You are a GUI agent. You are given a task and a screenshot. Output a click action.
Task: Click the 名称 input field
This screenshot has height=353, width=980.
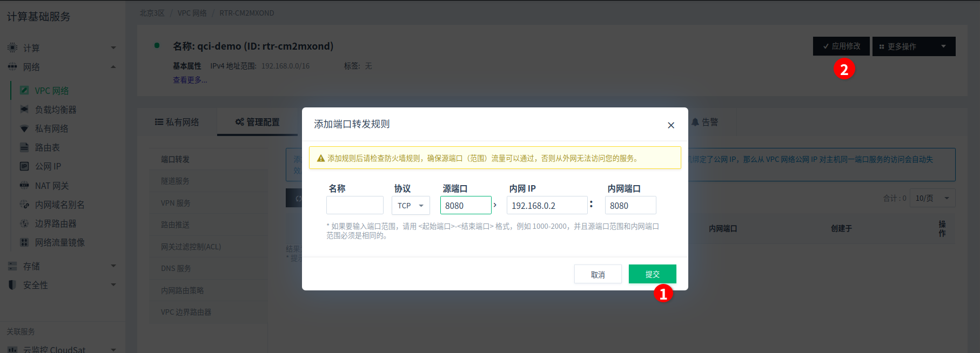(355, 206)
